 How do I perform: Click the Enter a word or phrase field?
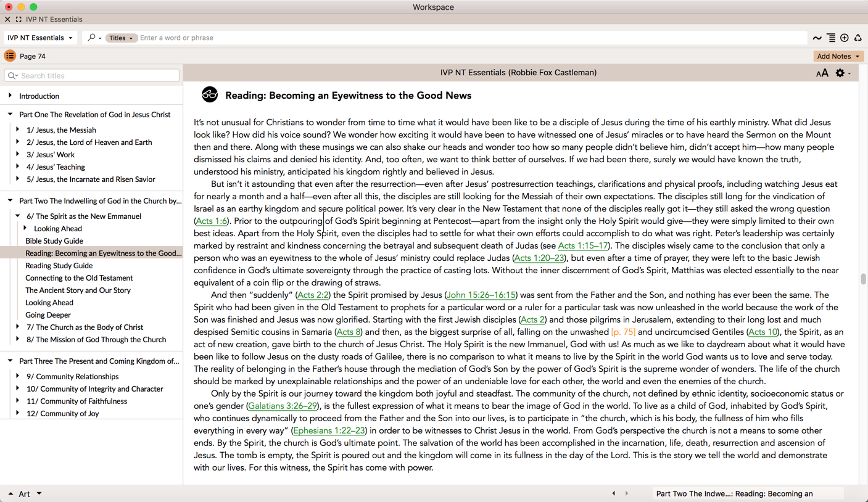pyautogui.click(x=472, y=38)
